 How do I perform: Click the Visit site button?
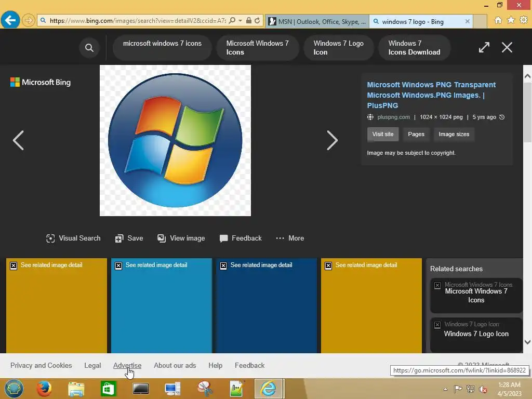pos(383,134)
